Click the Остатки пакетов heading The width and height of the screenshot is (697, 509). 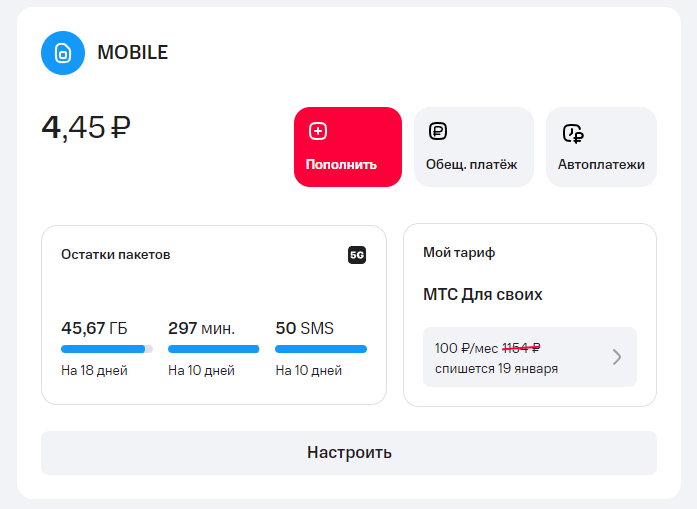tap(115, 254)
